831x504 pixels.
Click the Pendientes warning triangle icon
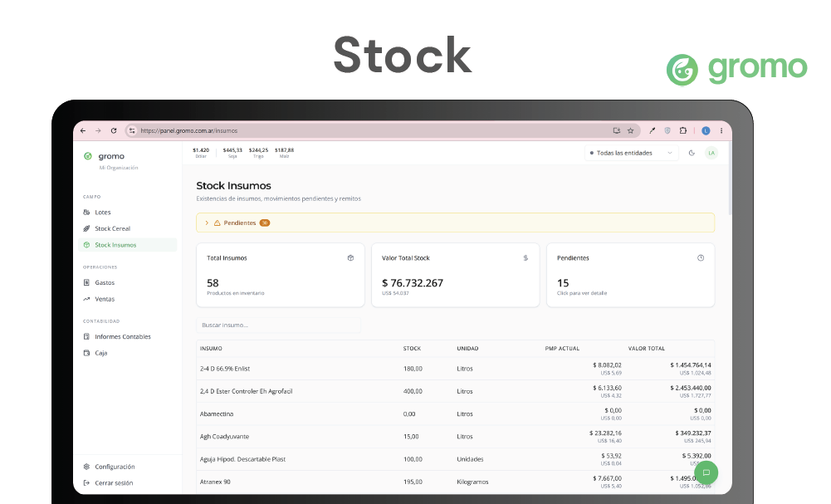(217, 223)
